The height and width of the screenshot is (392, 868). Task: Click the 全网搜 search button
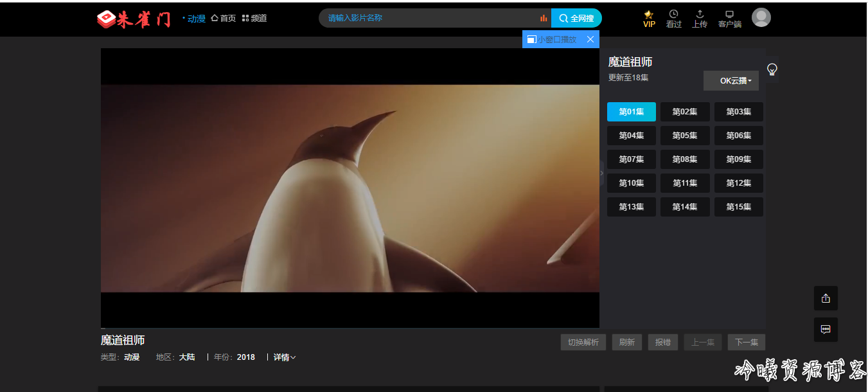tap(576, 18)
